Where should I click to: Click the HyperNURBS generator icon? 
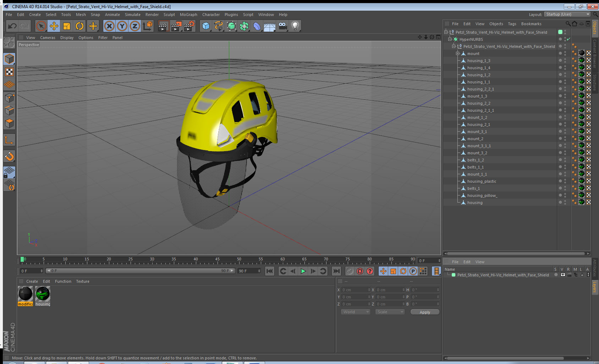(231, 26)
